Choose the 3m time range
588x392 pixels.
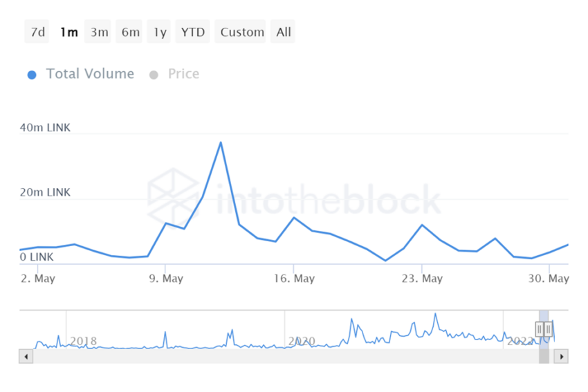[99, 32]
